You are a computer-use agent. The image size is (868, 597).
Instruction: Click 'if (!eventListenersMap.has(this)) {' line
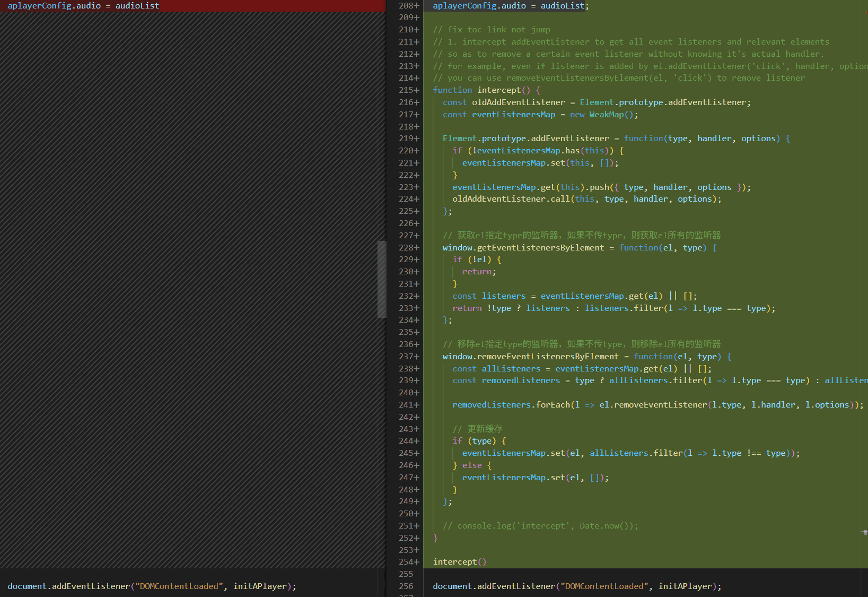pyautogui.click(x=538, y=151)
